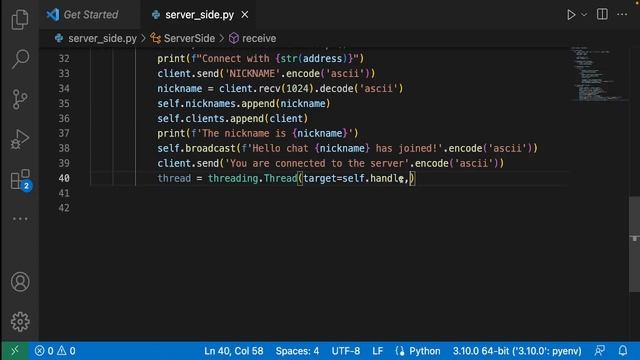Click line number 36 in gutter

(x=64, y=119)
